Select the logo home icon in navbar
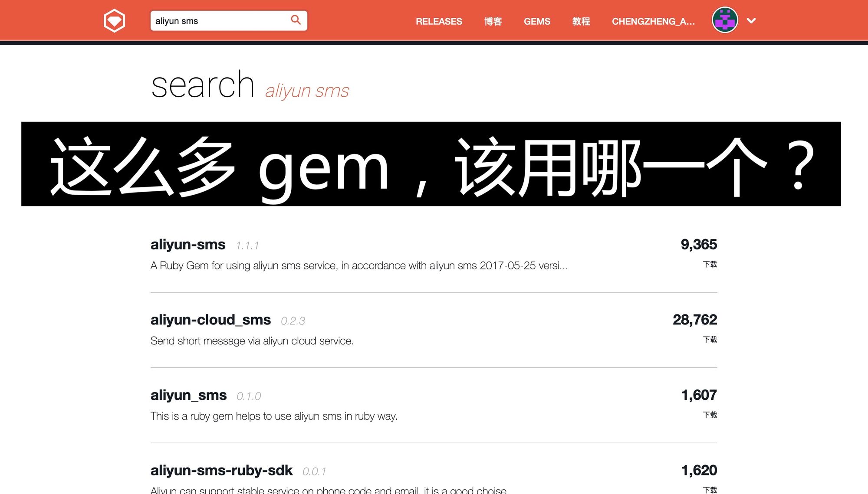 (114, 20)
